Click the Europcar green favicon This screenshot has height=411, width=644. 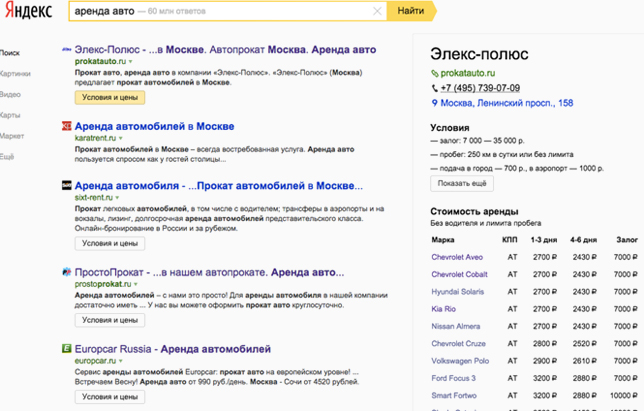coord(67,349)
